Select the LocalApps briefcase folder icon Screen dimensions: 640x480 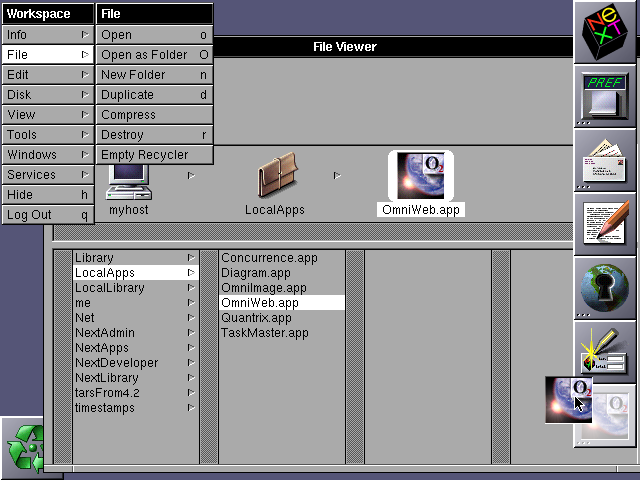point(277,175)
